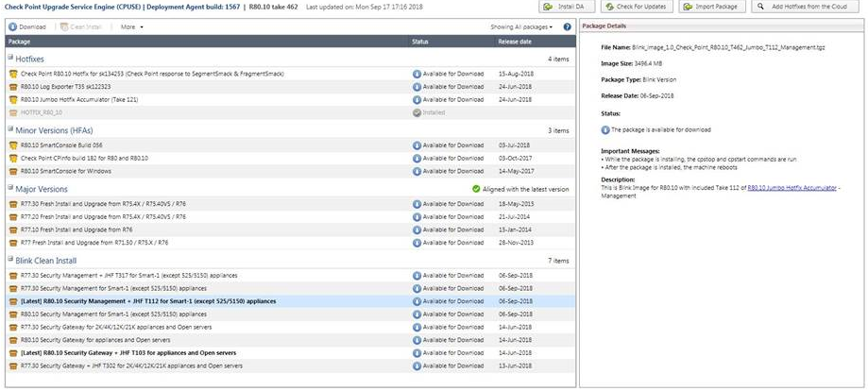Viewport: 868px width, 391px height.
Task: Click package icon for R77.30 Gateway JHF T302
Action: tap(13, 365)
